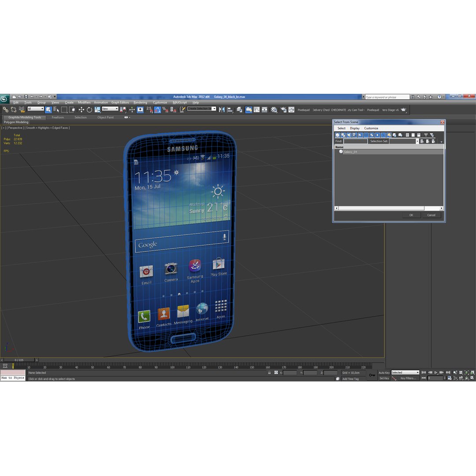
Task: Open the key mode 'Selected' dropdown
Action: pos(405,372)
